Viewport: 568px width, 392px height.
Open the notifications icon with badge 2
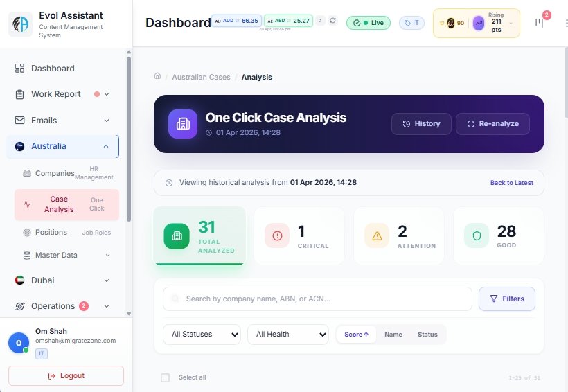click(540, 23)
